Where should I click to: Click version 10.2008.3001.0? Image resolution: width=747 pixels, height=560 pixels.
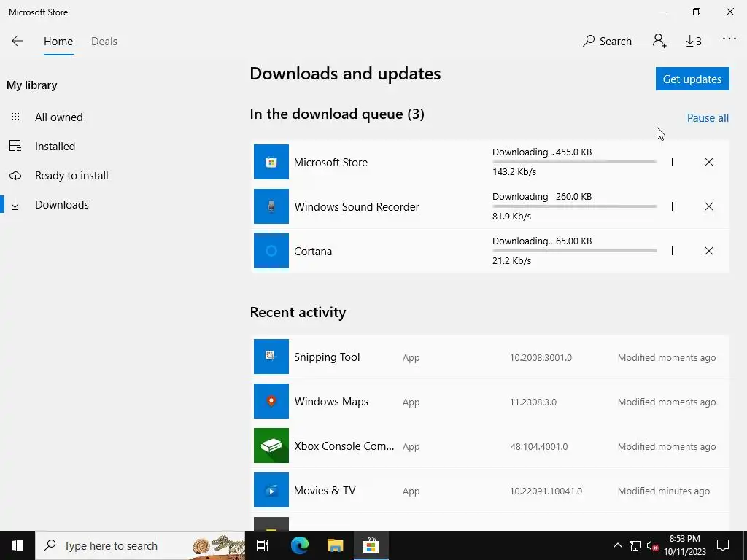[x=541, y=357]
